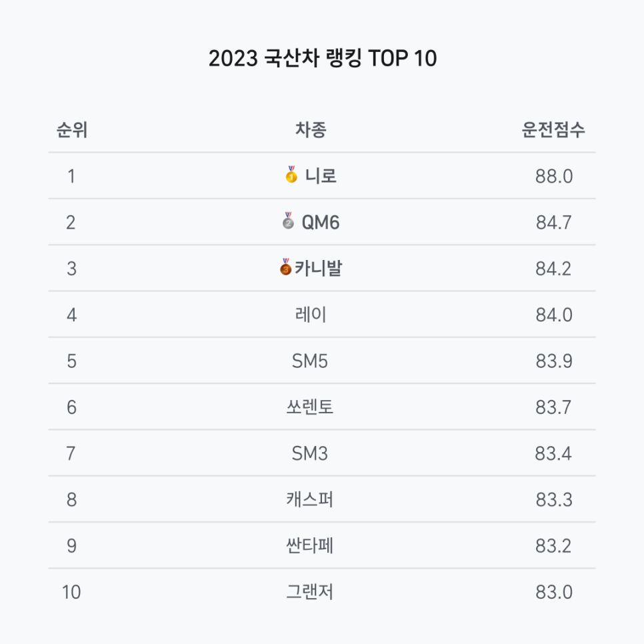The height and width of the screenshot is (644, 644).
Task: Select the 순위 column header
Action: (x=72, y=130)
